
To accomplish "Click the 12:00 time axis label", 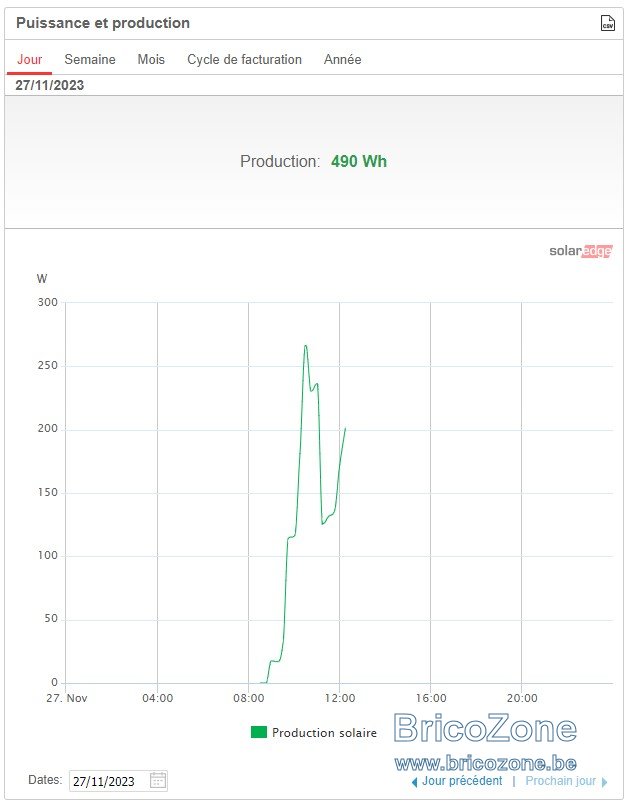I will (x=340, y=698).
